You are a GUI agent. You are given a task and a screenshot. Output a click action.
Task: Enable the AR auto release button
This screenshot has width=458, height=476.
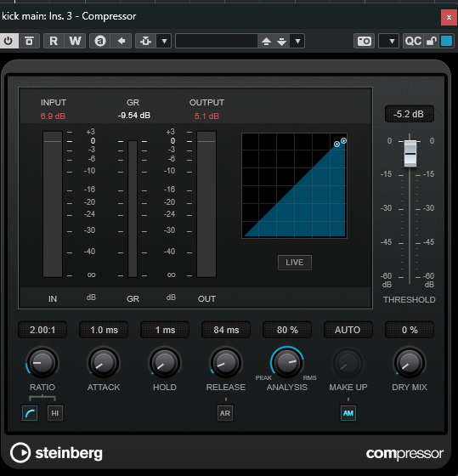point(225,413)
